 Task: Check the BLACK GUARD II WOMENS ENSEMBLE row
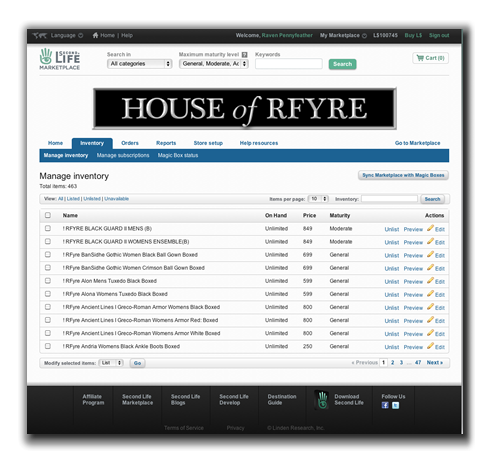(48, 241)
